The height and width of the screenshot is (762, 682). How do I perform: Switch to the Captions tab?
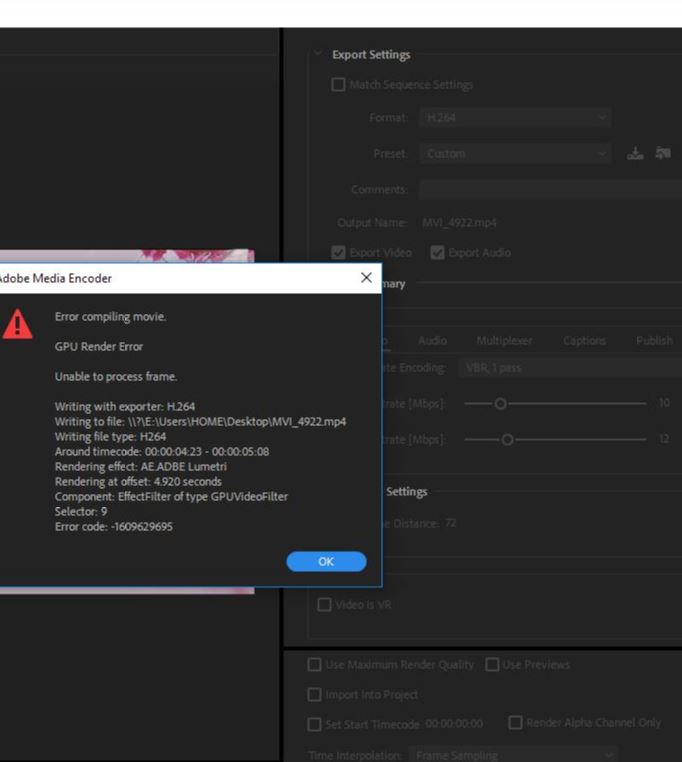pyautogui.click(x=584, y=341)
